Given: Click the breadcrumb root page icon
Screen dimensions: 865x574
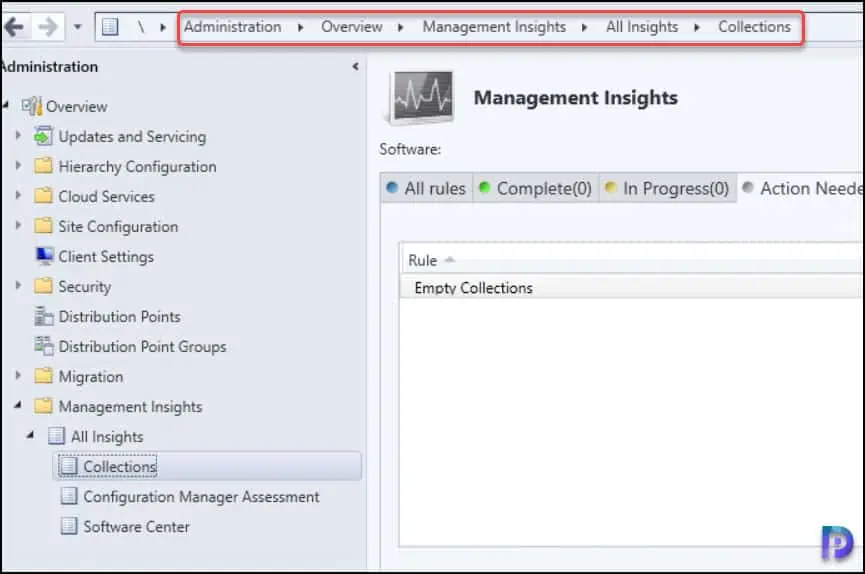Looking at the screenshot, I should (110, 26).
